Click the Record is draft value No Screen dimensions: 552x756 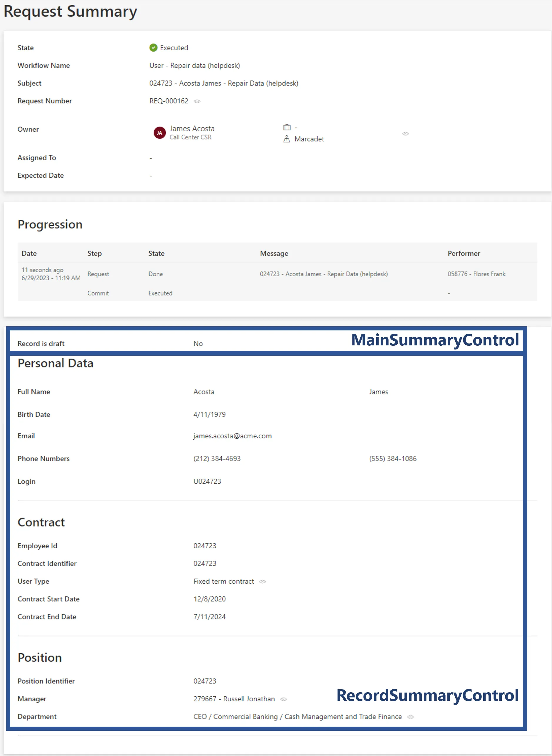click(x=198, y=344)
